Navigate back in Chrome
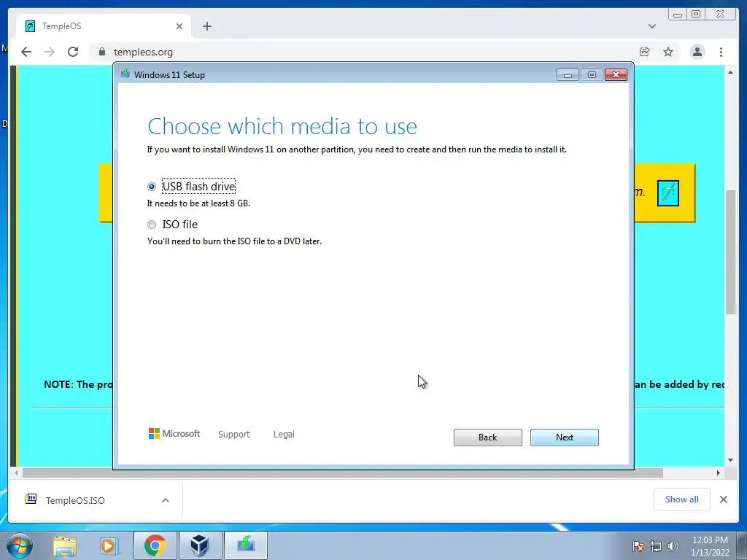 pos(26,52)
